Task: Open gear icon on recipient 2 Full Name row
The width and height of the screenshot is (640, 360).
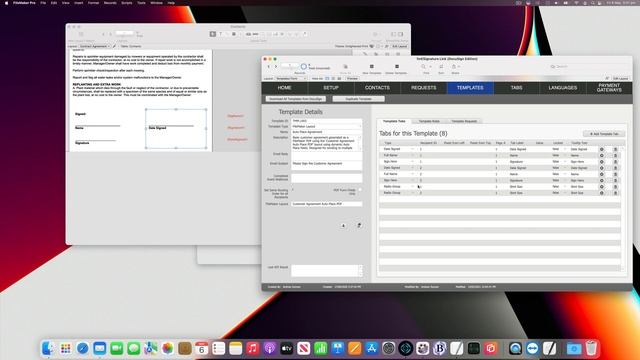Action: [x=601, y=174]
